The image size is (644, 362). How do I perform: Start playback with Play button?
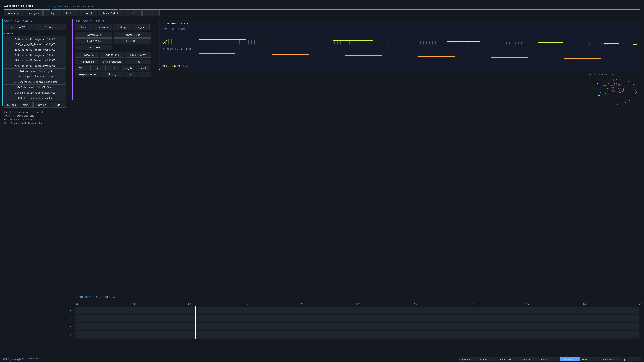pos(52,13)
